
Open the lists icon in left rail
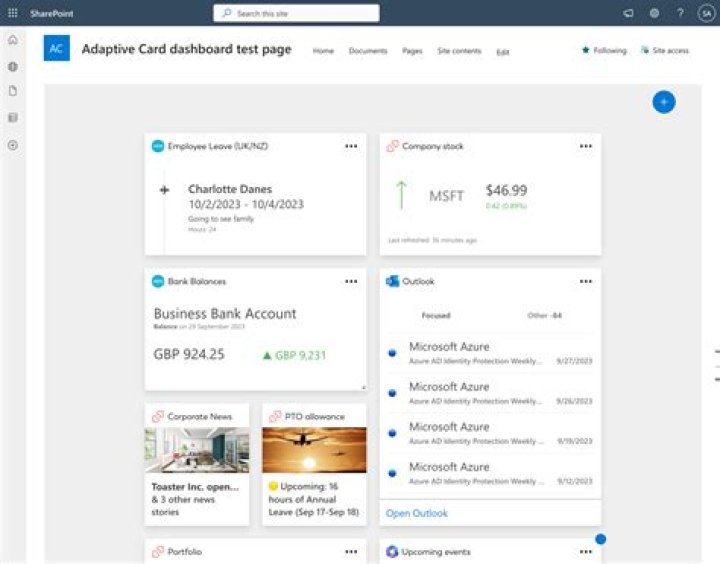coord(13,118)
